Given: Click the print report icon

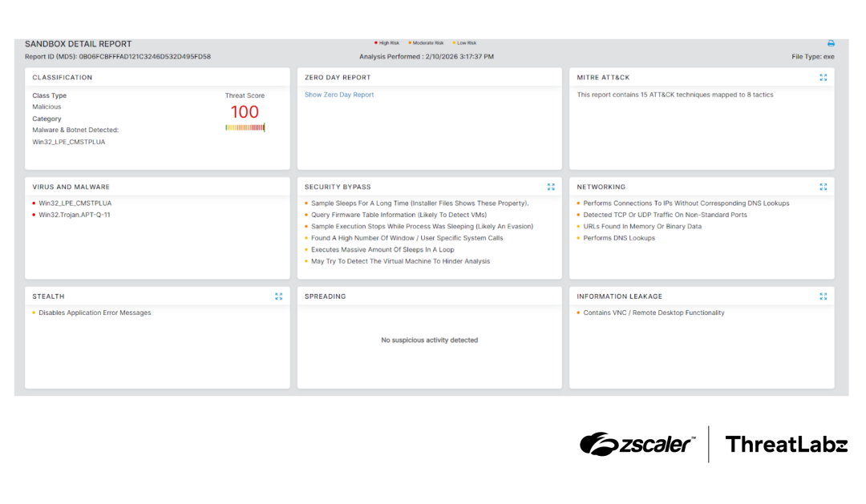Looking at the screenshot, I should (831, 43).
